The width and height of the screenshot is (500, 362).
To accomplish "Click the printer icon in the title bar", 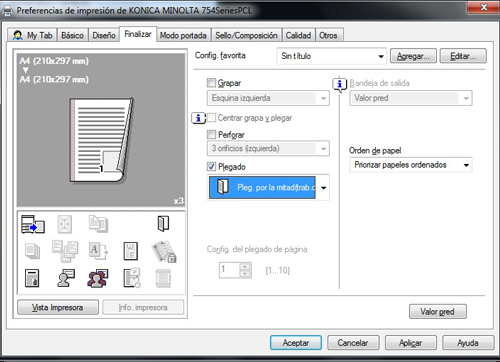I will click(7, 11).
